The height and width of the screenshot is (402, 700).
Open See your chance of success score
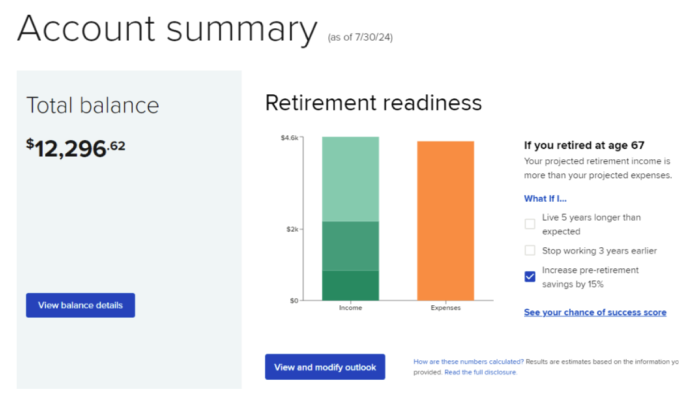(x=595, y=313)
